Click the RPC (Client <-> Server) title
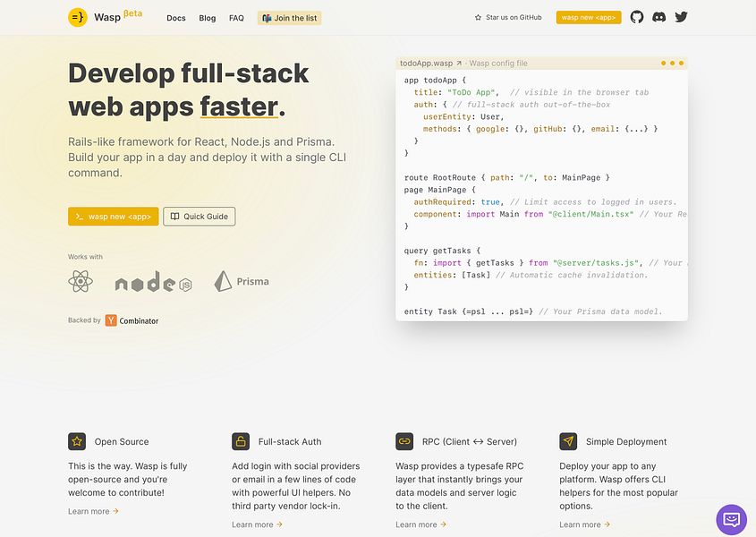The height and width of the screenshot is (537, 756). 470,441
